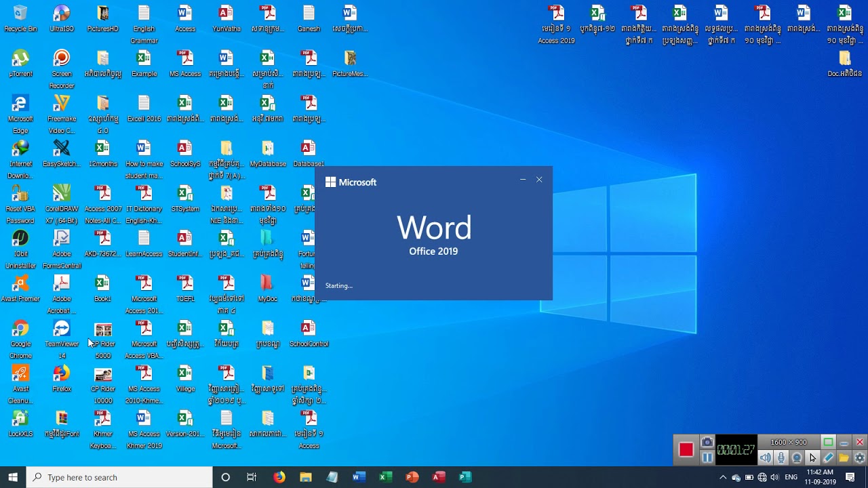Select the LockXLS desktop icon
This screenshot has width=868, height=488.
coord(20,424)
